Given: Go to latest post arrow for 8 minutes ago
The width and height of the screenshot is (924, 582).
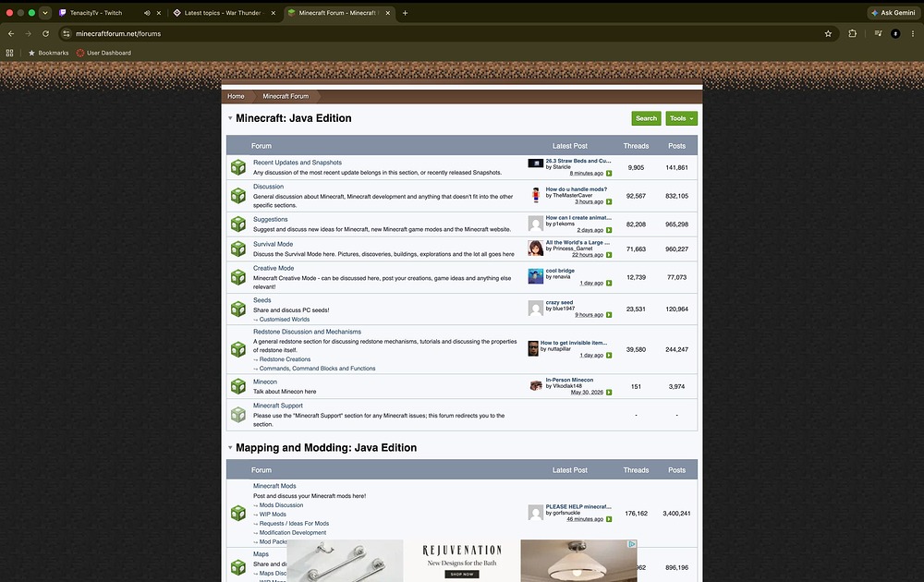Looking at the screenshot, I should coord(609,173).
